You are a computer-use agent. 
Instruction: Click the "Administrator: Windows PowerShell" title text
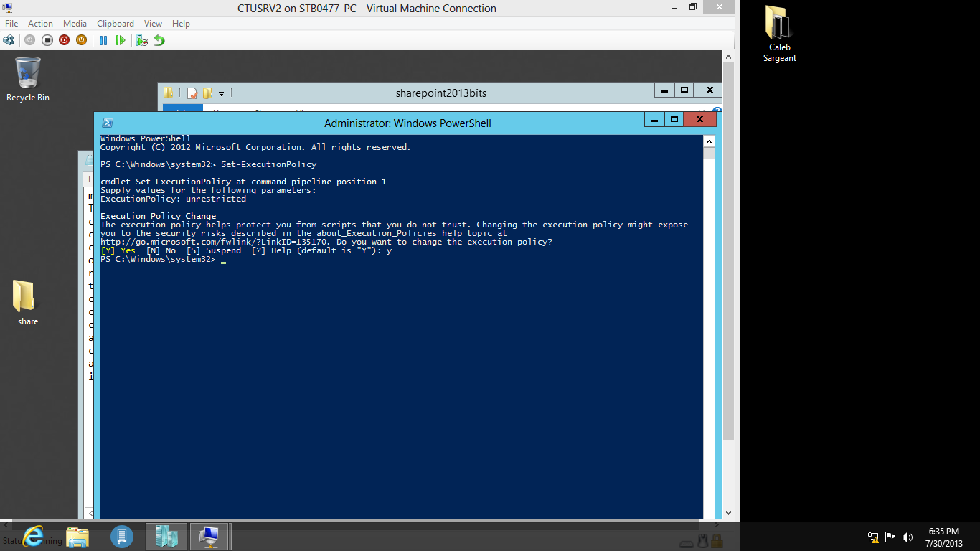[407, 123]
